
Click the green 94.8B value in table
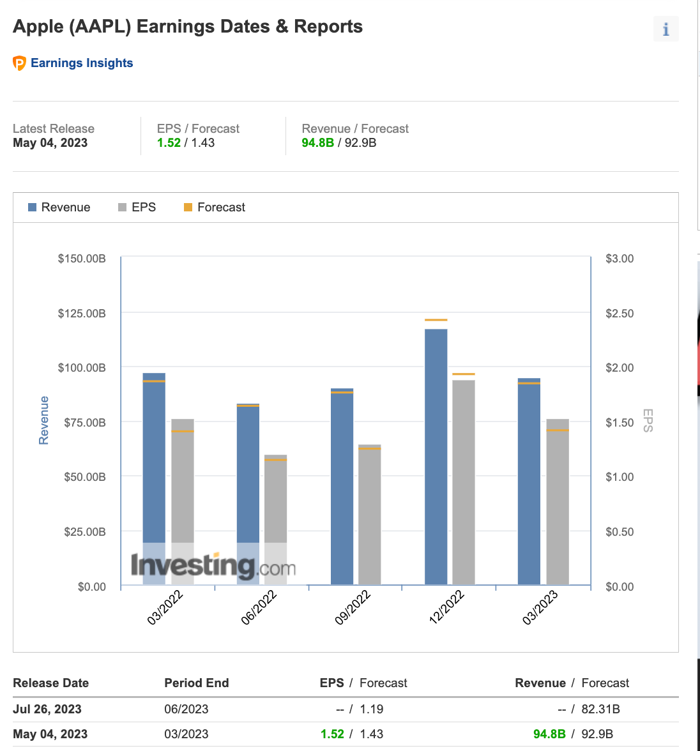tap(549, 734)
